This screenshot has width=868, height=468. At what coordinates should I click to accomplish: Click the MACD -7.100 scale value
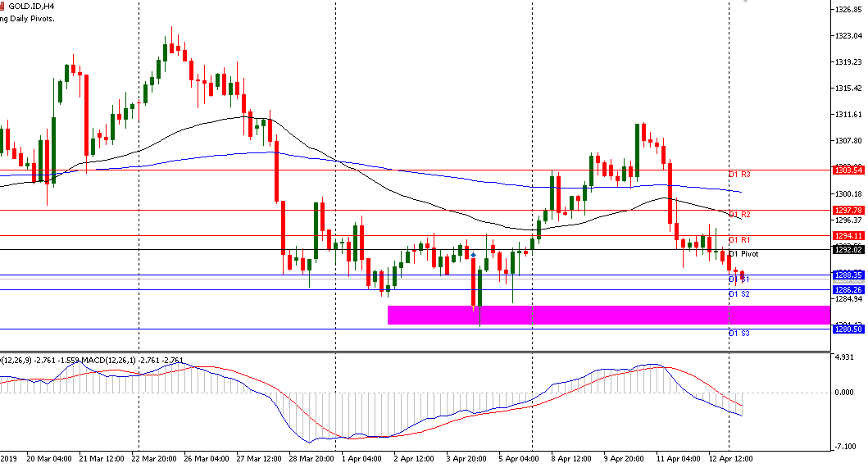click(x=844, y=447)
